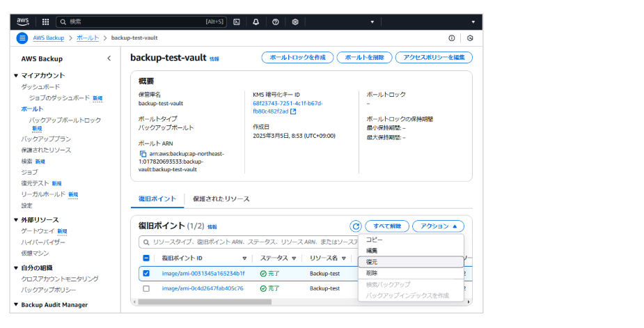Toggle the blue hamburger navigation menu
The image size is (644, 328).
pyautogui.click(x=22, y=38)
